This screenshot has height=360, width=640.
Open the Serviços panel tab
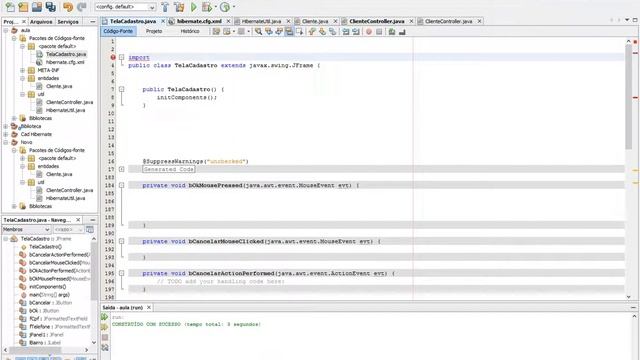click(68, 22)
